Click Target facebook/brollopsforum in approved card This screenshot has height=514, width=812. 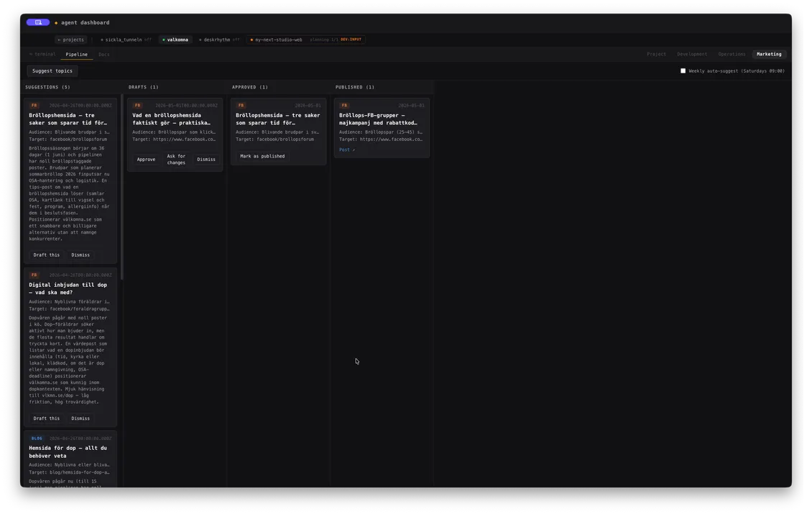[x=275, y=139]
